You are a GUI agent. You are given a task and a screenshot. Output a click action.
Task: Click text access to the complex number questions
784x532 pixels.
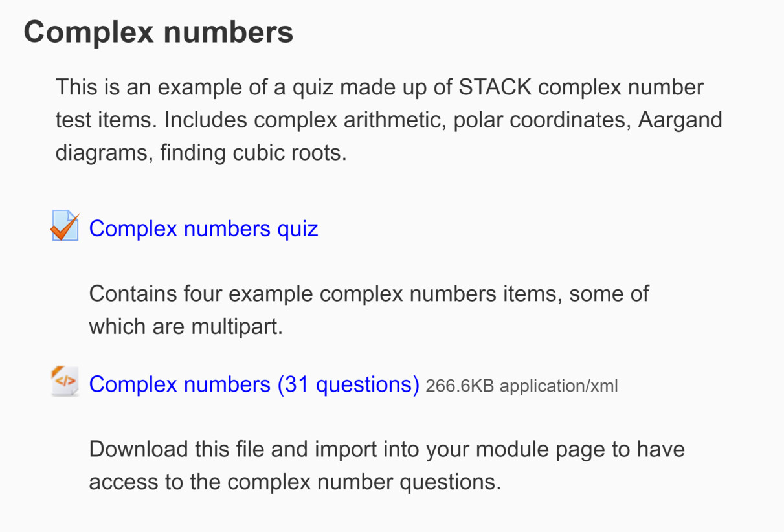point(295,482)
